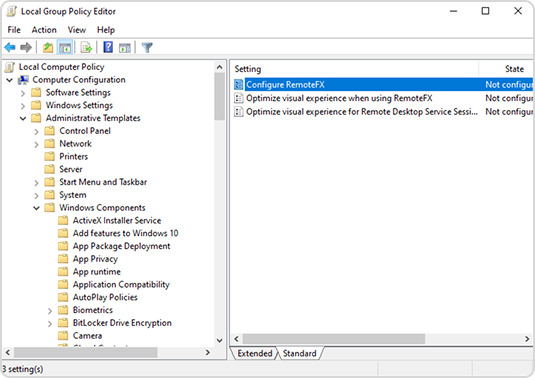Click the AutoPlay Policies folder icon

[63, 297]
